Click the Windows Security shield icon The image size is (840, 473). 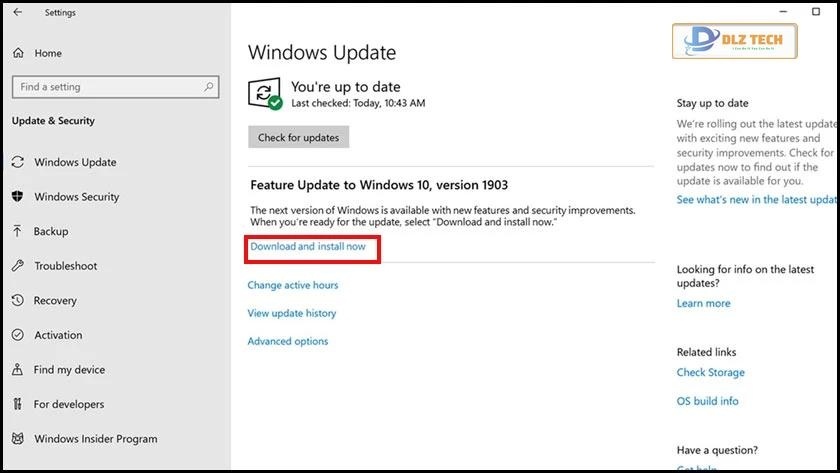pyautogui.click(x=18, y=197)
